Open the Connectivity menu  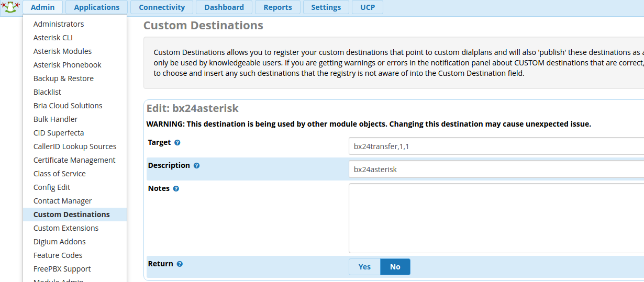click(x=162, y=7)
